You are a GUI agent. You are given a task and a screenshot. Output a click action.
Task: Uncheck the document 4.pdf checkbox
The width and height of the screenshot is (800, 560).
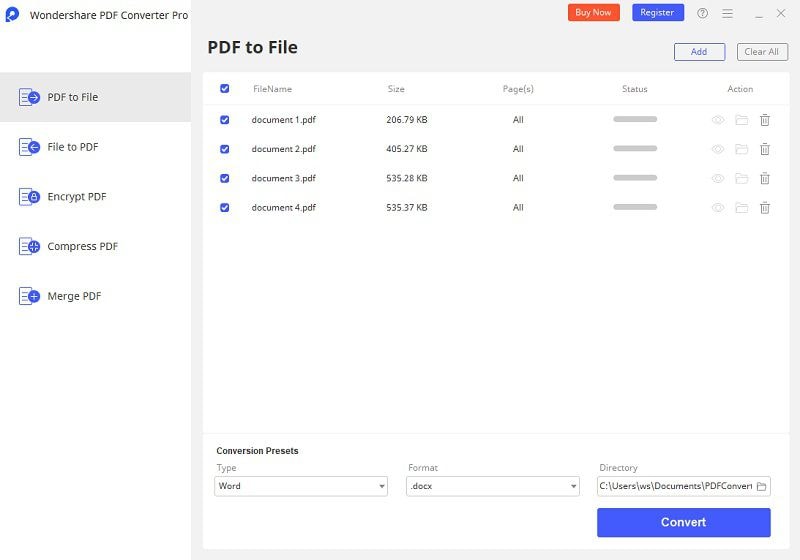pos(224,208)
